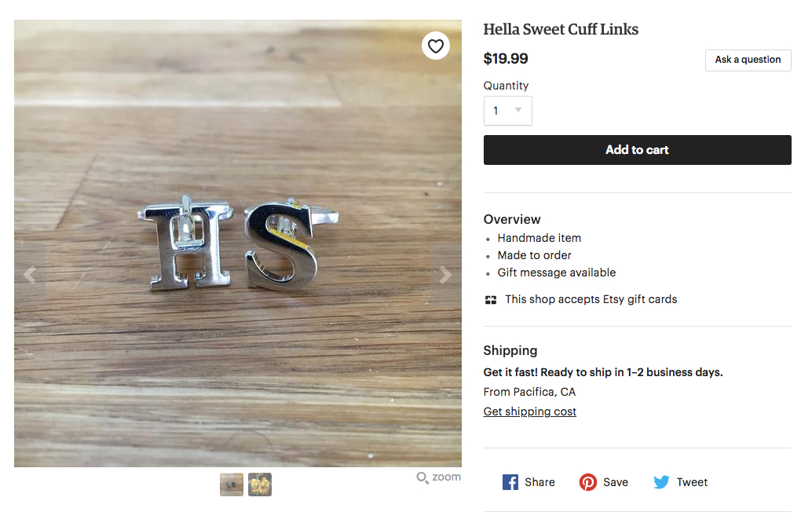This screenshot has height=523, width=812.
Task: Select the first product thumbnail
Action: coord(232,485)
